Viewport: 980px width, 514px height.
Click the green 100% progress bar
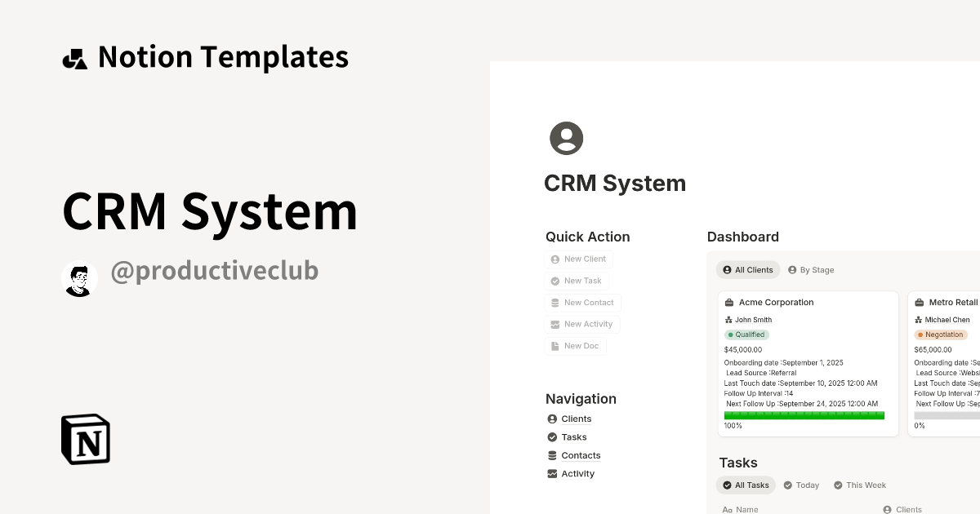pyautogui.click(x=803, y=414)
